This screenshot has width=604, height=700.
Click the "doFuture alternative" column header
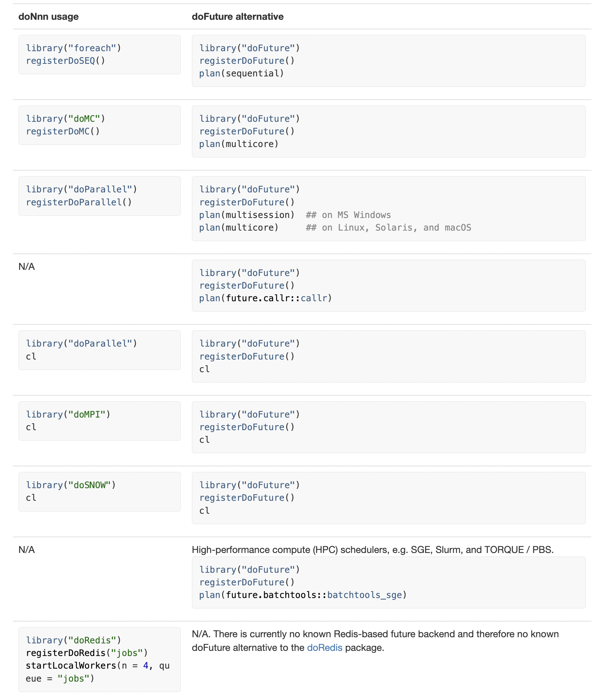[x=238, y=17]
